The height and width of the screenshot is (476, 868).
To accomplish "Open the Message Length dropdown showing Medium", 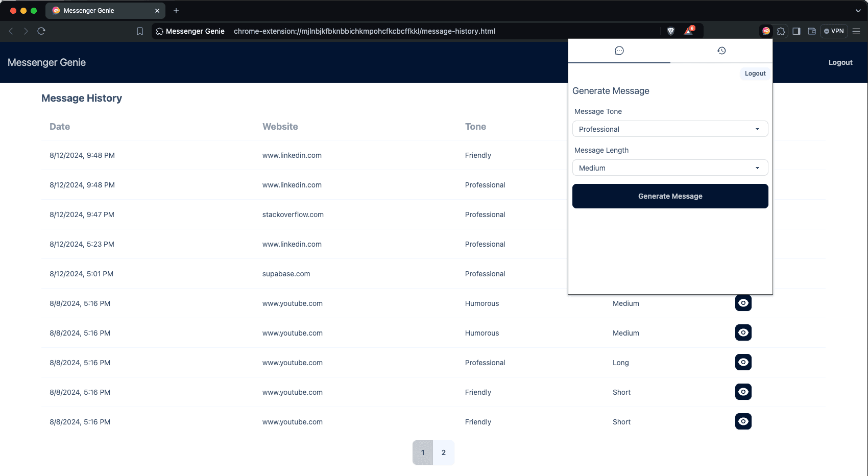I will click(x=670, y=168).
